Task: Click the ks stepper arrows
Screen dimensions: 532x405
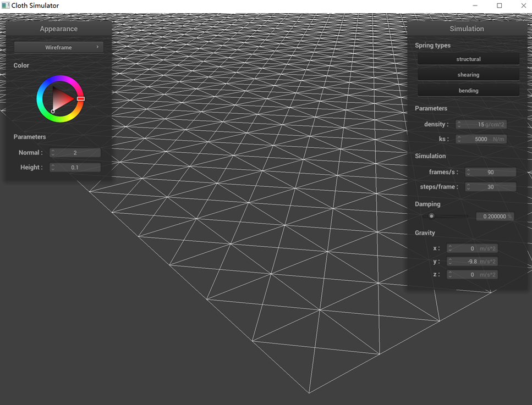Action: tap(460, 140)
